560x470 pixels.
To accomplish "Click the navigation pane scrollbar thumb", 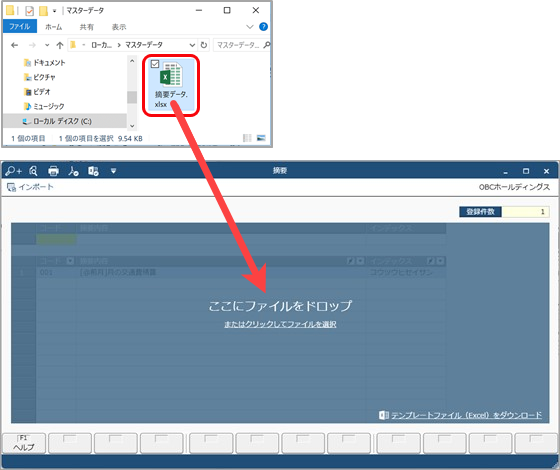I will 132,97.
